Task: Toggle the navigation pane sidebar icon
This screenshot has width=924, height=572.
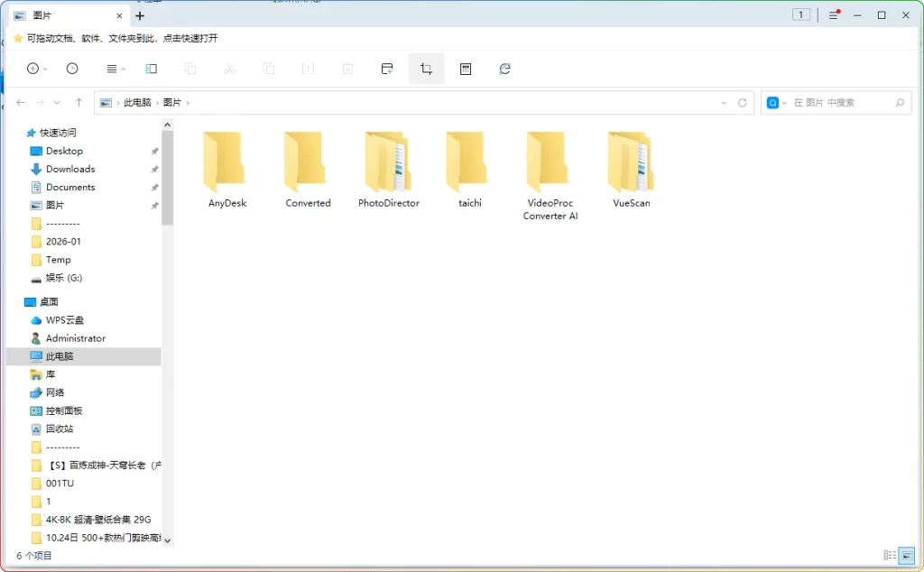Action: pyautogui.click(x=151, y=69)
